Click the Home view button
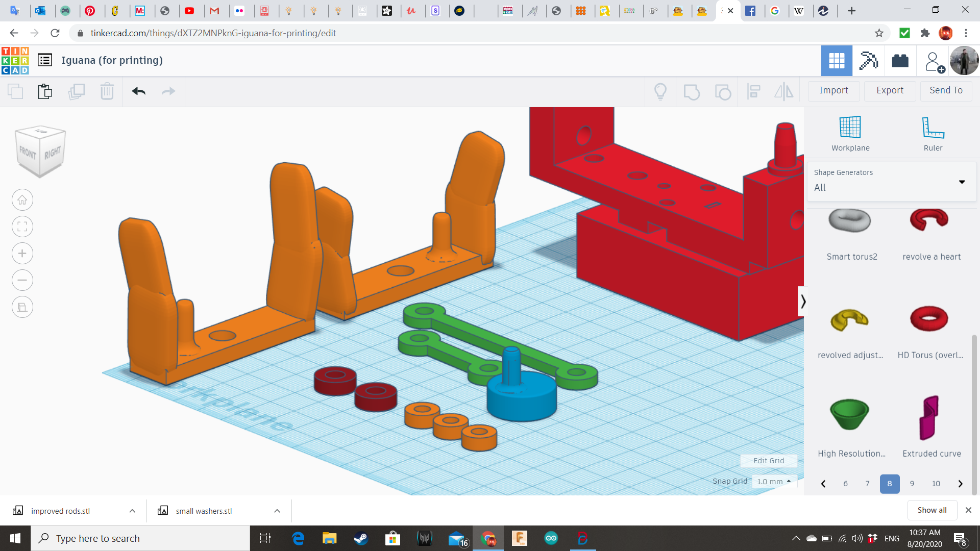The width and height of the screenshot is (980, 551). click(x=22, y=200)
